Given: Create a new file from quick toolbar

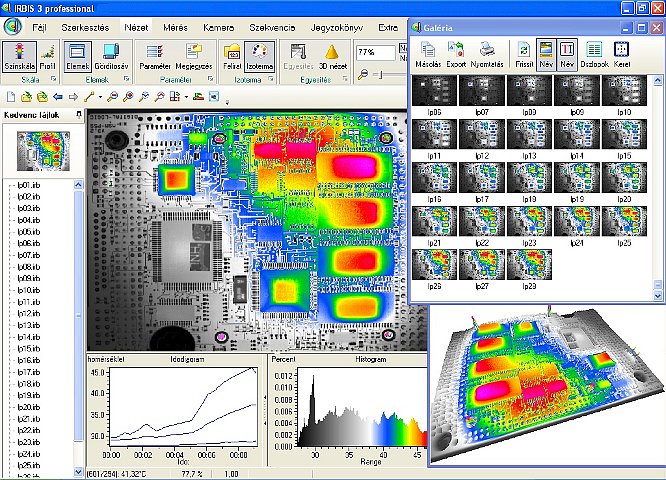Looking at the screenshot, I should pyautogui.click(x=11, y=97).
